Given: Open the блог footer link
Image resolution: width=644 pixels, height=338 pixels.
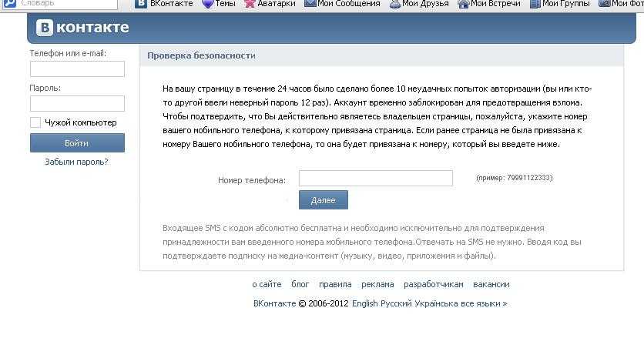Looking at the screenshot, I should pyautogui.click(x=300, y=284).
